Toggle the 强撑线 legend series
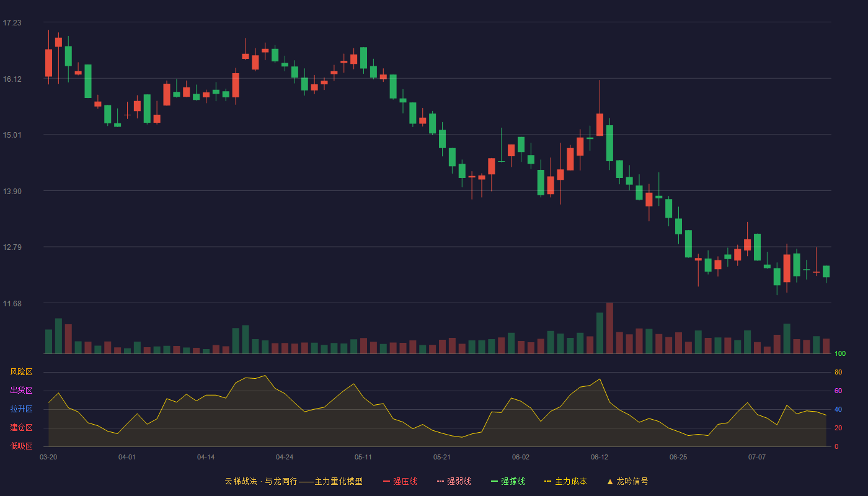The width and height of the screenshot is (868, 496). 508,481
